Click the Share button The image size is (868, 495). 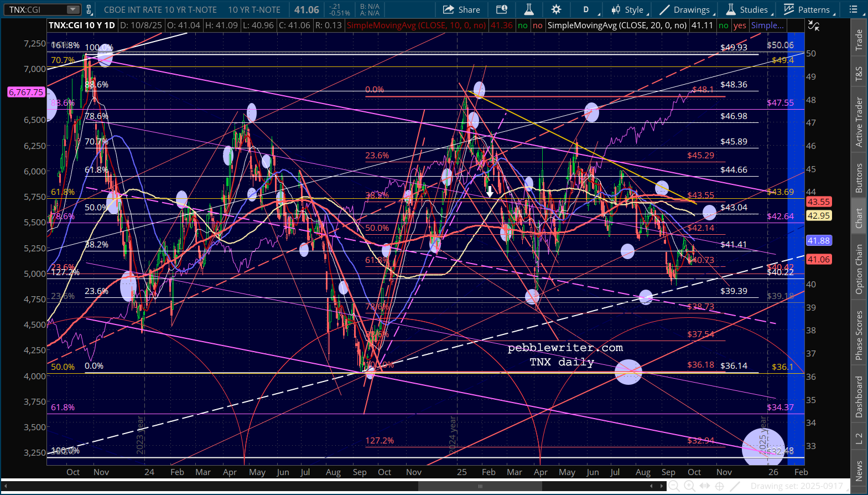pyautogui.click(x=462, y=9)
